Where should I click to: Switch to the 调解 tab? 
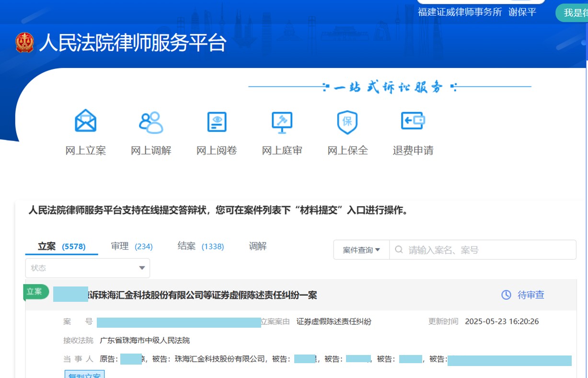[x=257, y=246]
